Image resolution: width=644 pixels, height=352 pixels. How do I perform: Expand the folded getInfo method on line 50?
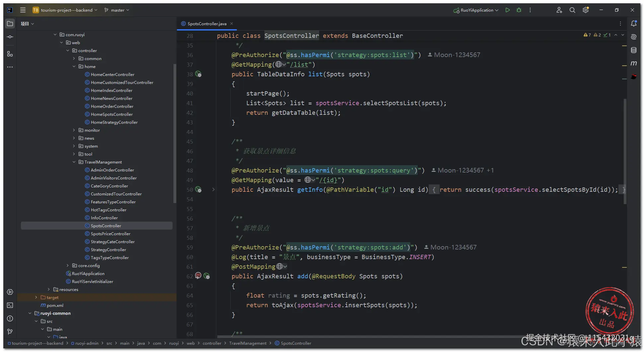tap(213, 190)
